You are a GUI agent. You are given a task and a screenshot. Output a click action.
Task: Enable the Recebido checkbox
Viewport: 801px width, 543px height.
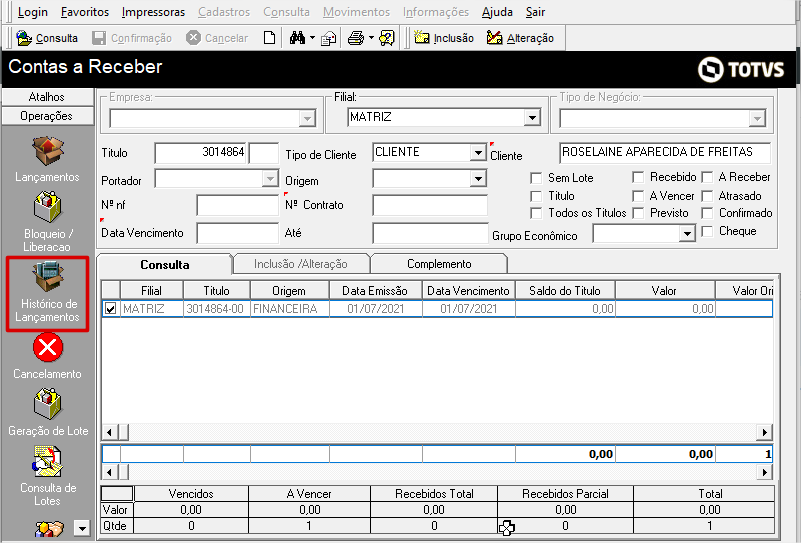638,177
